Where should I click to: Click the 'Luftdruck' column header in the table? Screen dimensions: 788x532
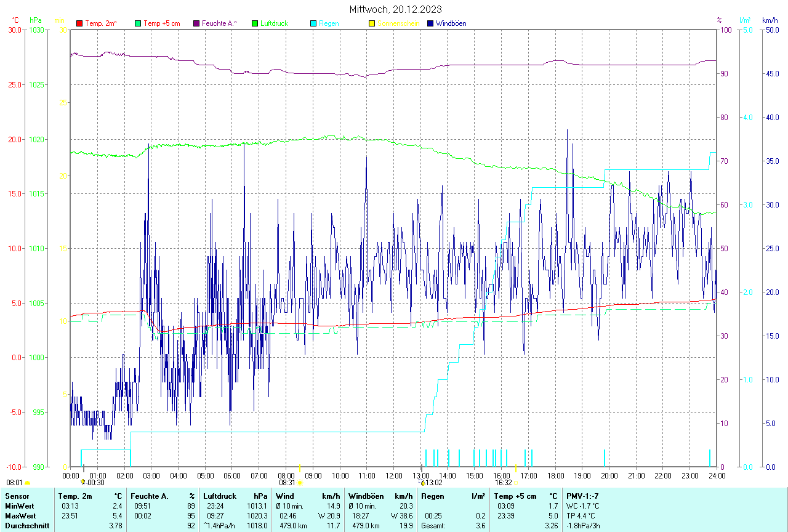220,496
